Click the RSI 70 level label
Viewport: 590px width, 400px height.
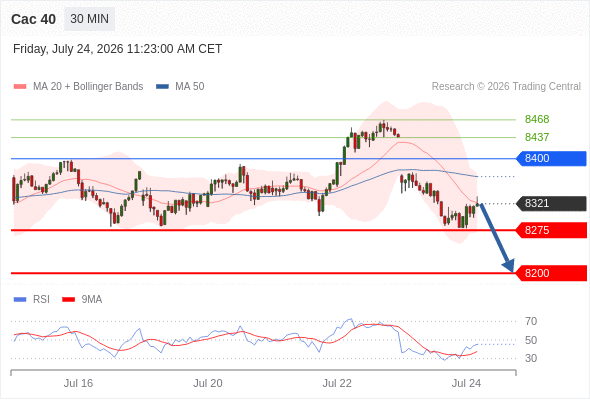(x=531, y=321)
